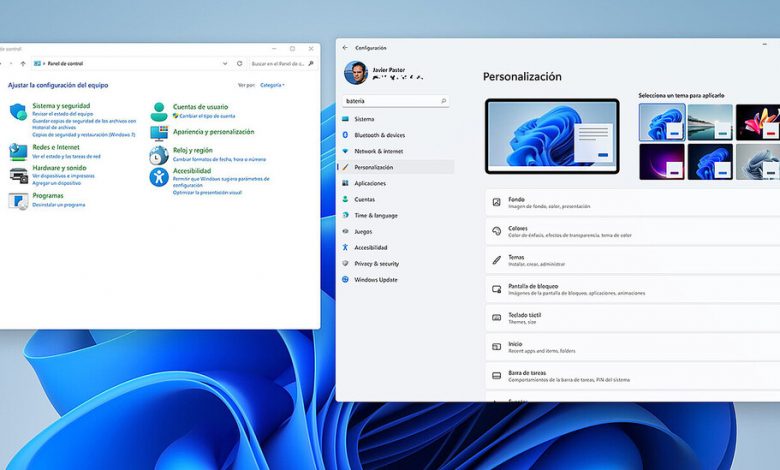Select Personalización in sidebar
Screen dimensions: 780x470
point(396,167)
